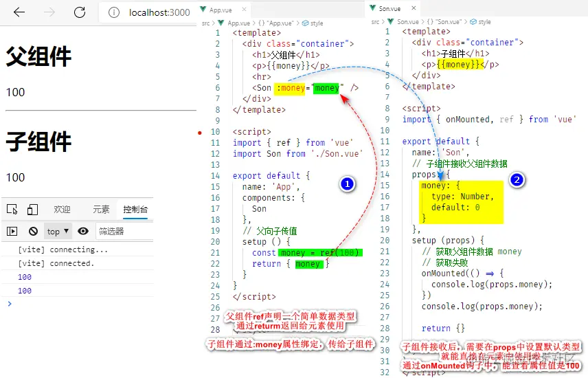Clear the console with the ban icon
Screen dimensions: 588x378
pos(34,231)
